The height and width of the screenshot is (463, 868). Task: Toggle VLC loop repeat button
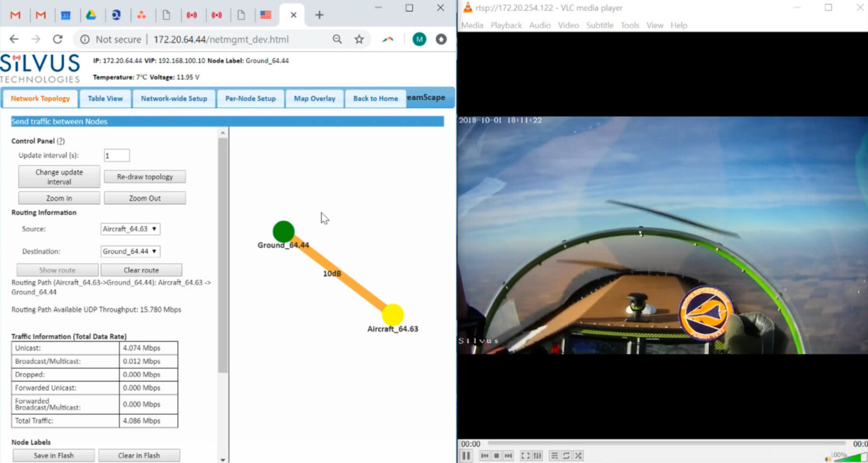point(567,456)
